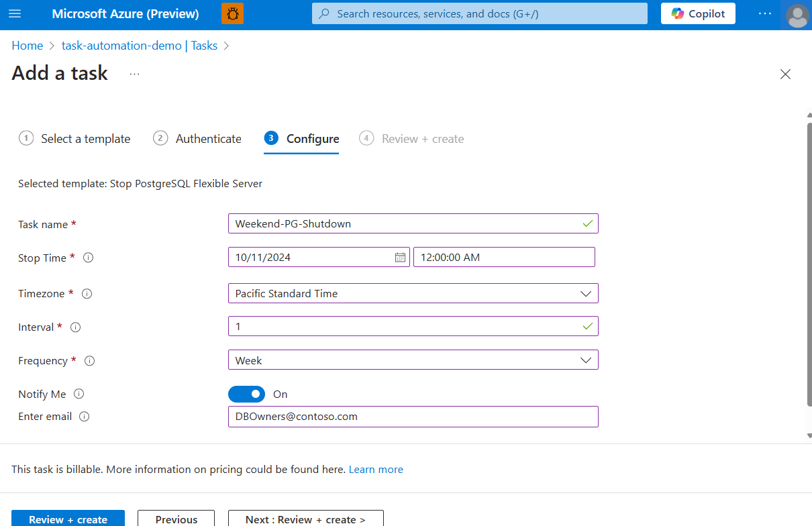Edit the Task name field
The image size is (812, 526).
(413, 223)
